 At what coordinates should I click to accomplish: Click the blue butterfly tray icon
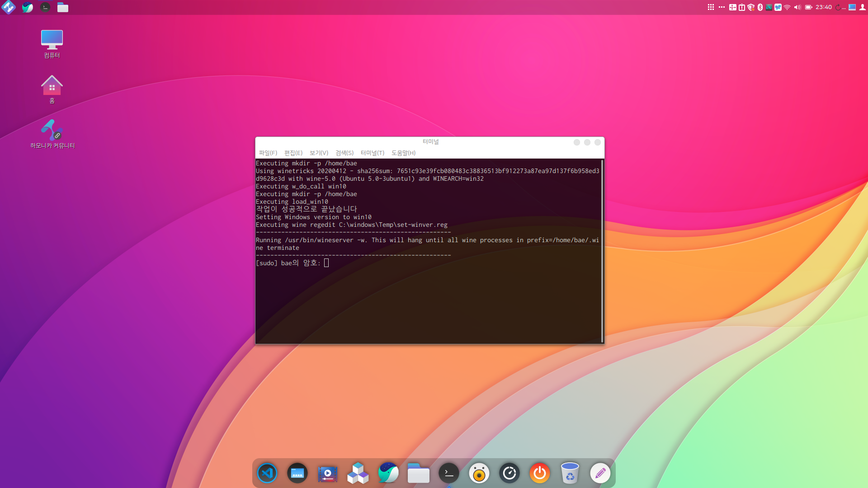pos(778,7)
